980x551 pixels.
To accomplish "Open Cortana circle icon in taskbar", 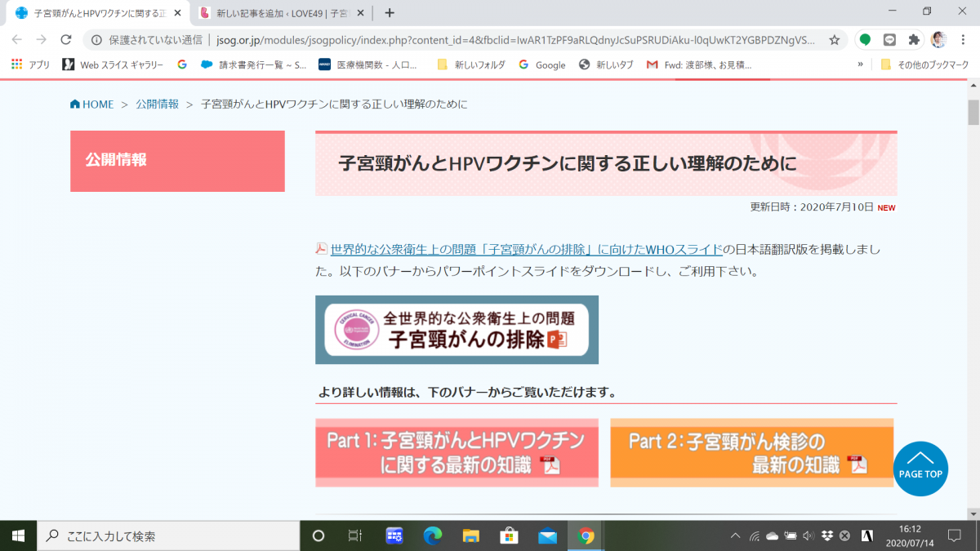I will [x=319, y=535].
